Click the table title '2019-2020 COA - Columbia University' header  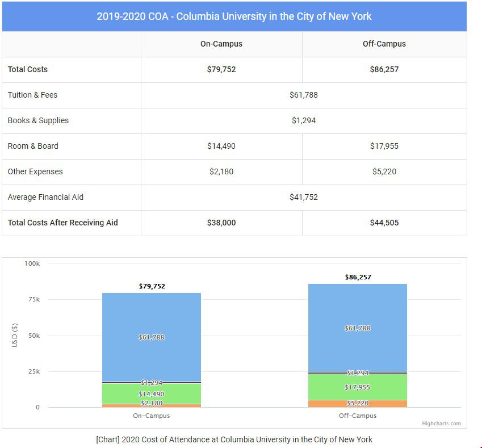[234, 16]
